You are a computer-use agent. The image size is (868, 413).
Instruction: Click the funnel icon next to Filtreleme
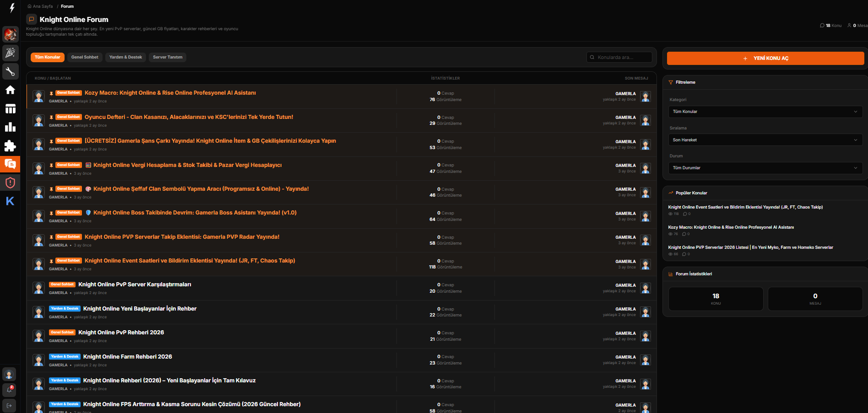(x=671, y=82)
